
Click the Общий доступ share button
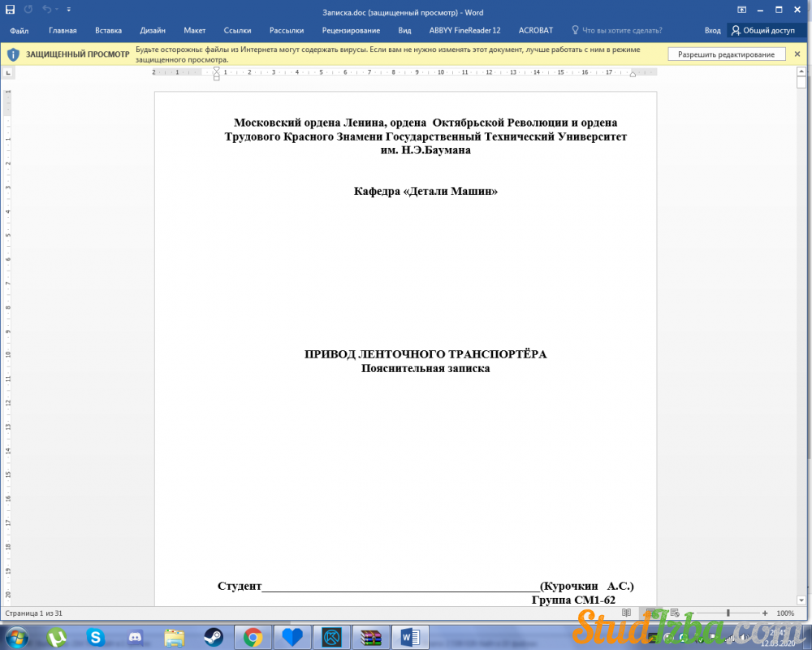pyautogui.click(x=763, y=31)
